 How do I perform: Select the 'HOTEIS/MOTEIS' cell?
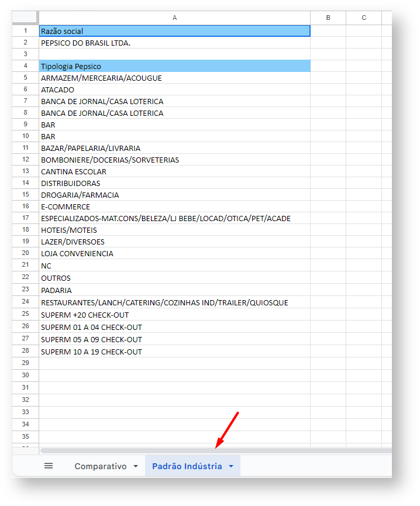[174, 230]
